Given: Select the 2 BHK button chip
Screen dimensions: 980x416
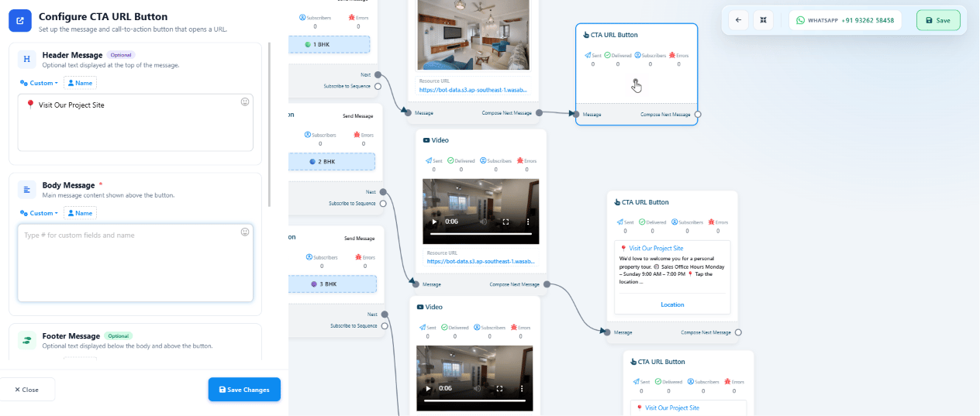Looking at the screenshot, I should pyautogui.click(x=331, y=162).
